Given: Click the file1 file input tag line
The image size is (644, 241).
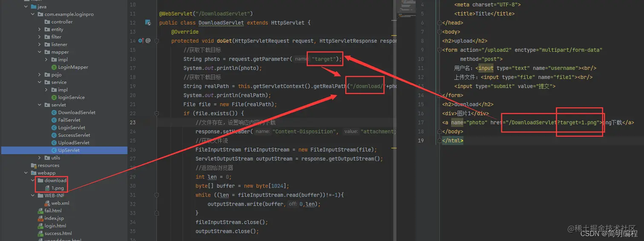Looking at the screenshot, I should pos(523,77).
